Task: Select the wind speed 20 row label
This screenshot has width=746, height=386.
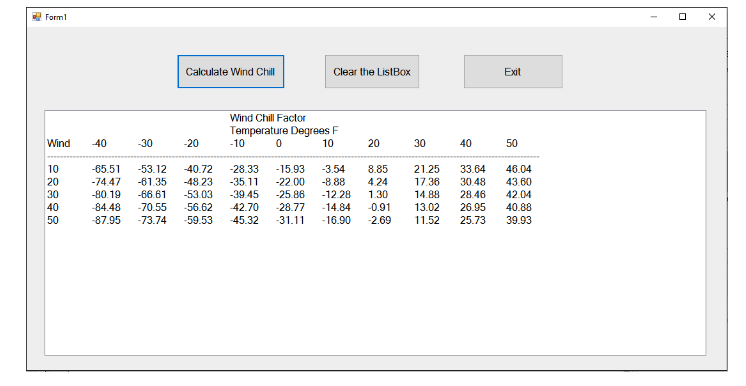Action: coord(53,182)
